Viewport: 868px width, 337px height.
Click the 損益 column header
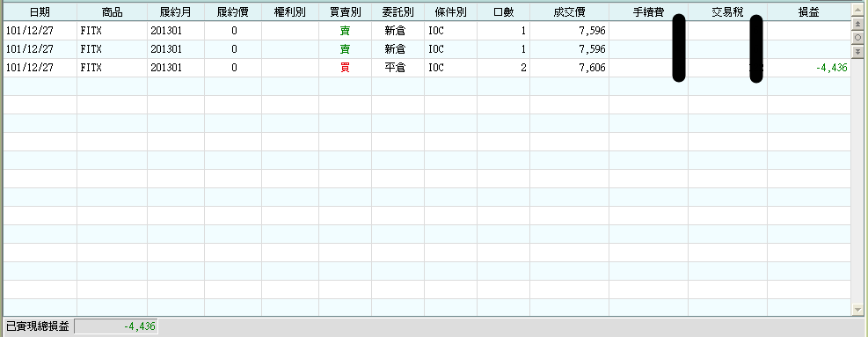[x=809, y=12]
